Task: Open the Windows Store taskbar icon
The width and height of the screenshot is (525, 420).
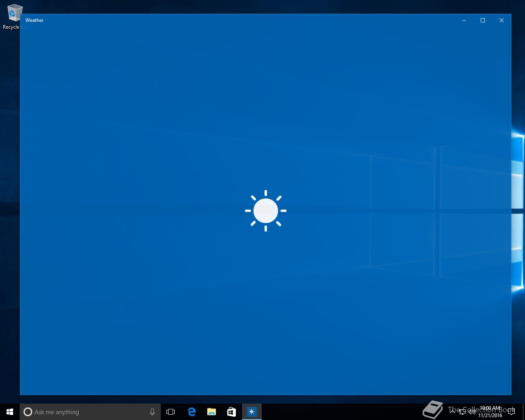Action: 231,412
